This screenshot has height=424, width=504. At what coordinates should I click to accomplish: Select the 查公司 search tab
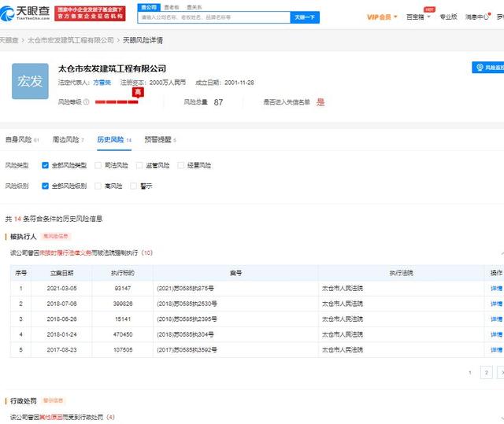coord(149,7)
